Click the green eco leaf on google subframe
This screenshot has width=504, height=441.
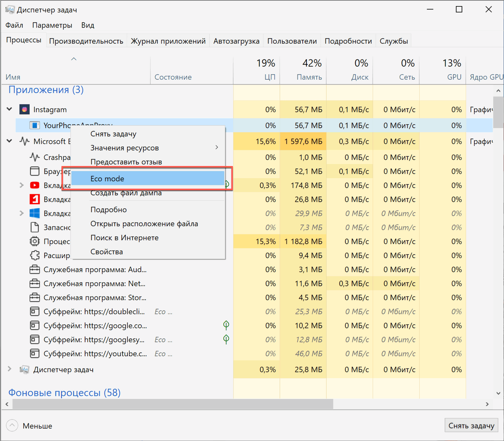click(226, 325)
